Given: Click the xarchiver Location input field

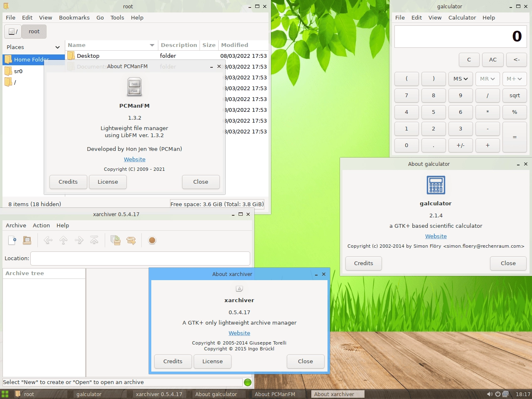Looking at the screenshot, I should (x=140, y=259).
